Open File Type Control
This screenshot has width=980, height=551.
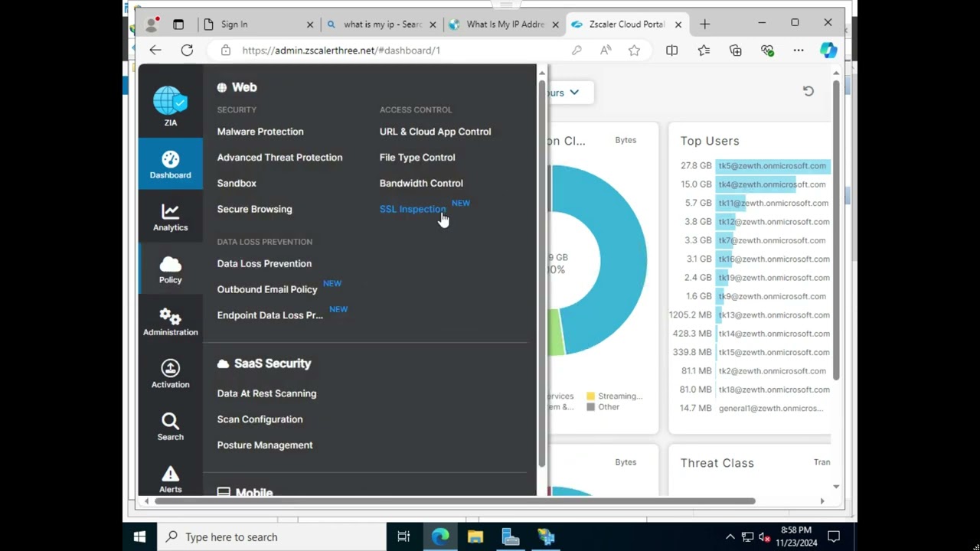coord(417,158)
